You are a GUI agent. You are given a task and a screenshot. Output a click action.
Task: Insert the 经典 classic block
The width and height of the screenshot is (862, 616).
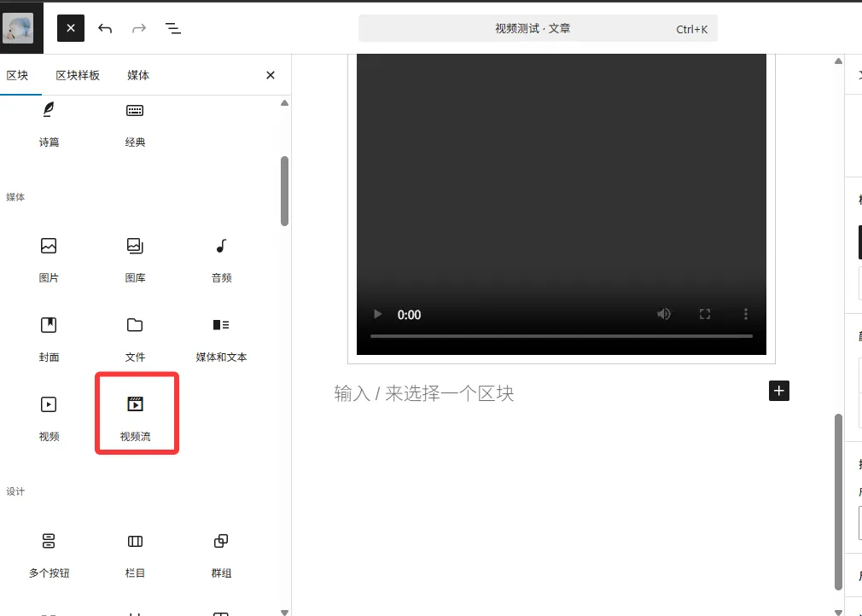coord(135,120)
